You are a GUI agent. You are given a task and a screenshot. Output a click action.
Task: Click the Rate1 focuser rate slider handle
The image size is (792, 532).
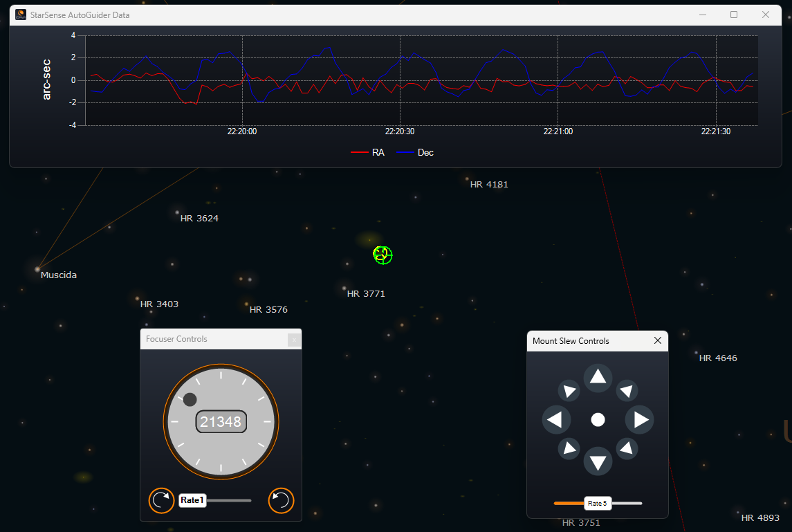[192, 500]
